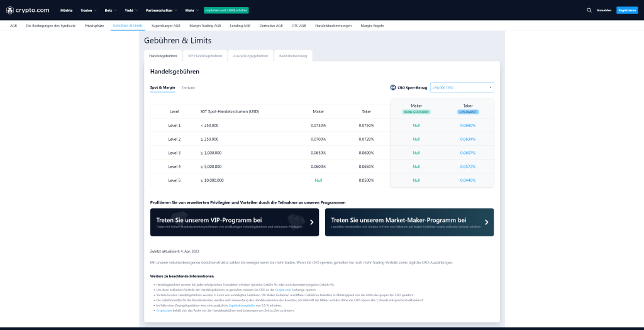The width and height of the screenshot is (644, 330).
Task: Click the Crypto.com lion logo
Action: (9, 10)
